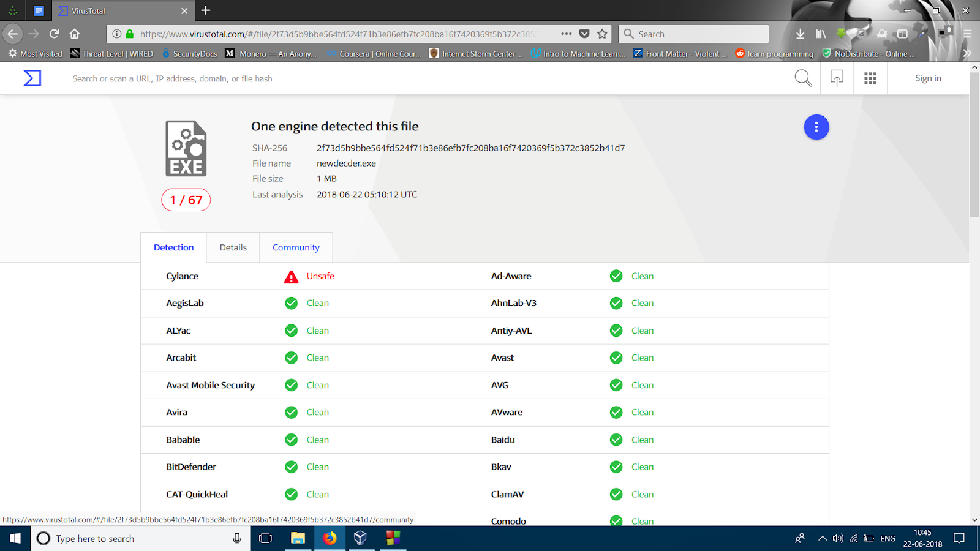Click the SHA-256 hash value
The height and width of the screenshot is (551, 980).
coord(470,148)
